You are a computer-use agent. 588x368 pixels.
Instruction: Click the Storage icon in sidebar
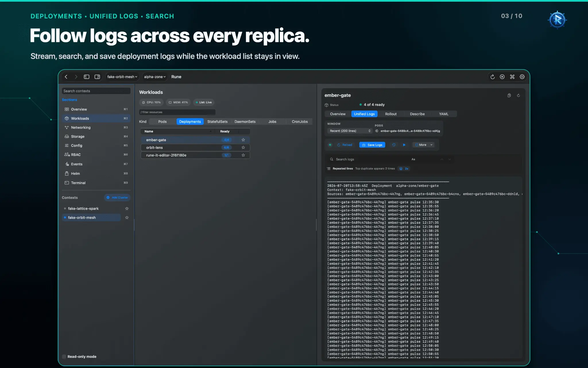67,137
